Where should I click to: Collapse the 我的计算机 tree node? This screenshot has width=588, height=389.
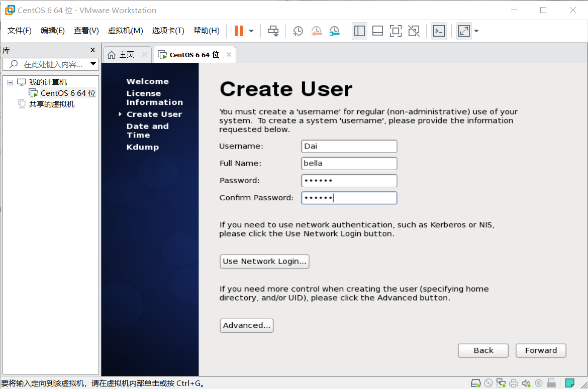point(11,82)
